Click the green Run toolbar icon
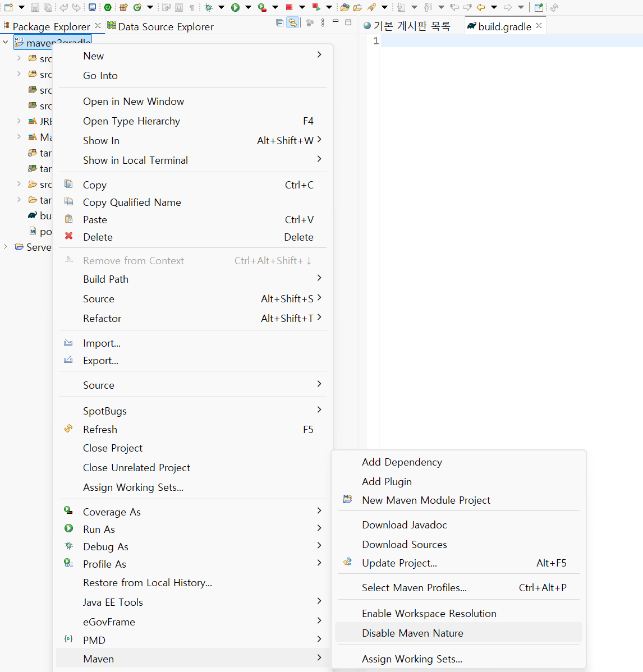This screenshot has height=672, width=643. [x=236, y=7]
